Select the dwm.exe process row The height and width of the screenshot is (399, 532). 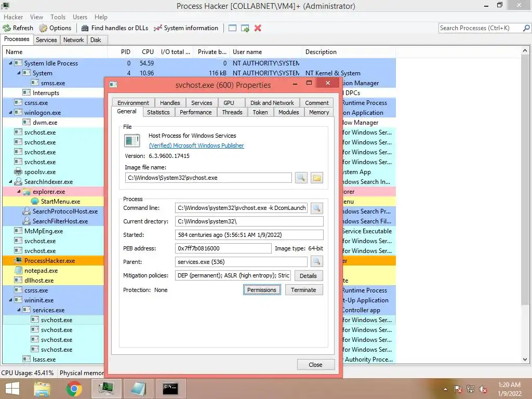pos(199,123)
